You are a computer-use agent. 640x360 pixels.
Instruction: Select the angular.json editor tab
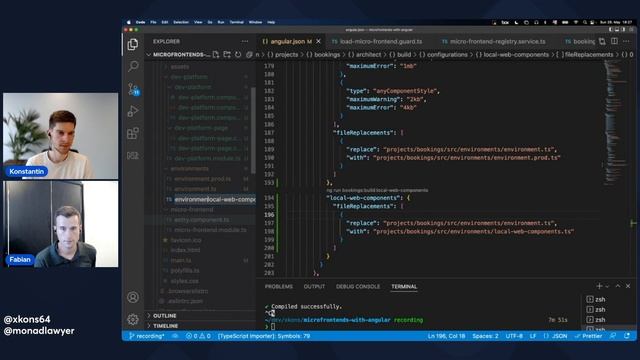tap(287, 41)
